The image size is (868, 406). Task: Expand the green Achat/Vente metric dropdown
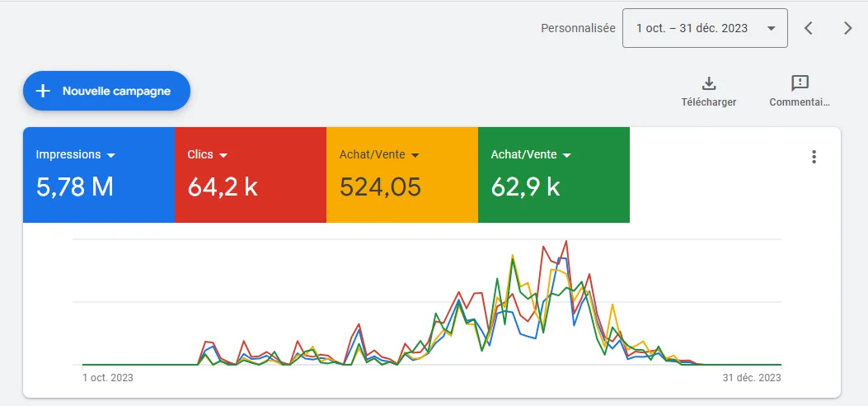pos(567,156)
